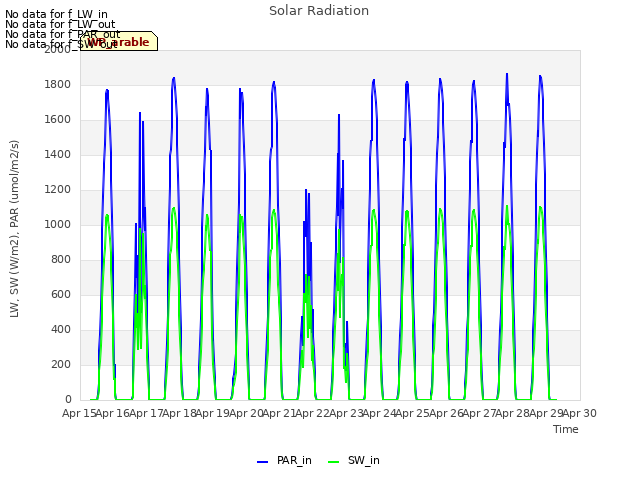The width and height of the screenshot is (640, 480).
Task: Click the Time x-axis label
Action: coord(566,429)
